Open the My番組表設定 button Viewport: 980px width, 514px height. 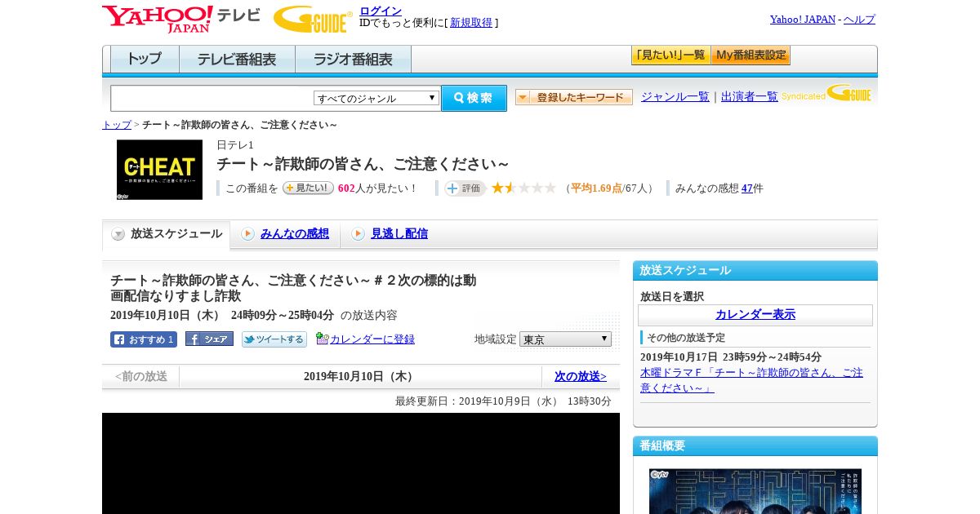point(751,55)
